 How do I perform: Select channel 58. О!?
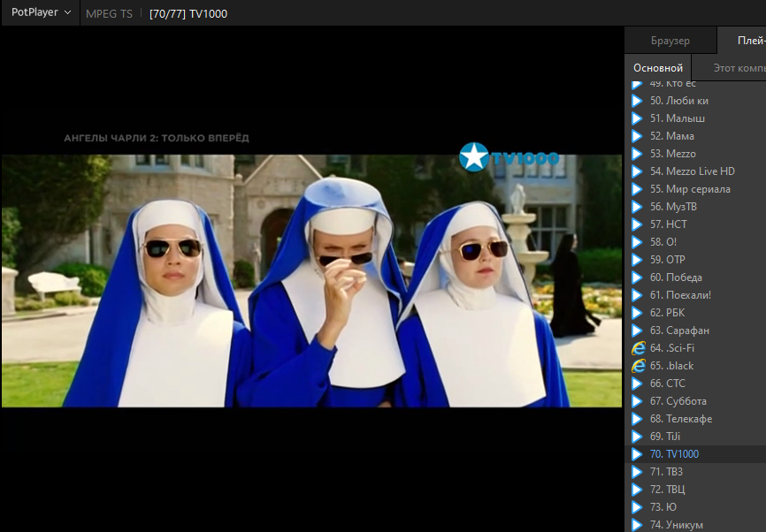coord(695,242)
